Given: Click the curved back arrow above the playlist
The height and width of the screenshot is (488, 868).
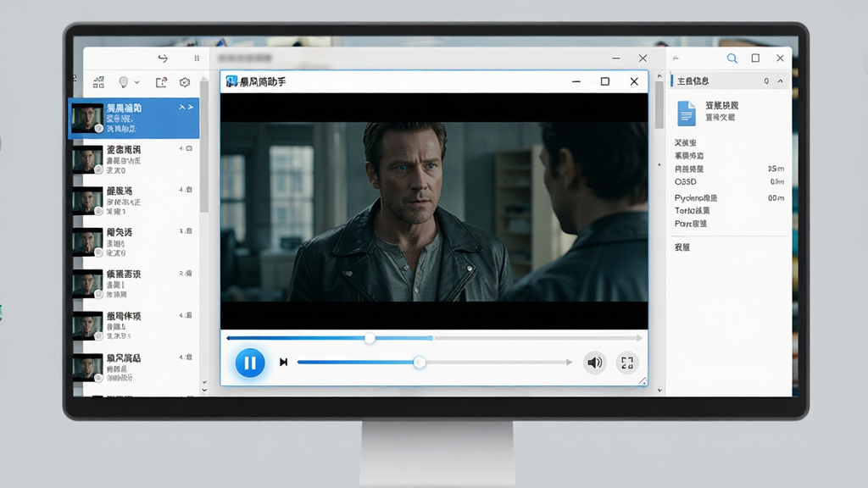Looking at the screenshot, I should (162, 58).
